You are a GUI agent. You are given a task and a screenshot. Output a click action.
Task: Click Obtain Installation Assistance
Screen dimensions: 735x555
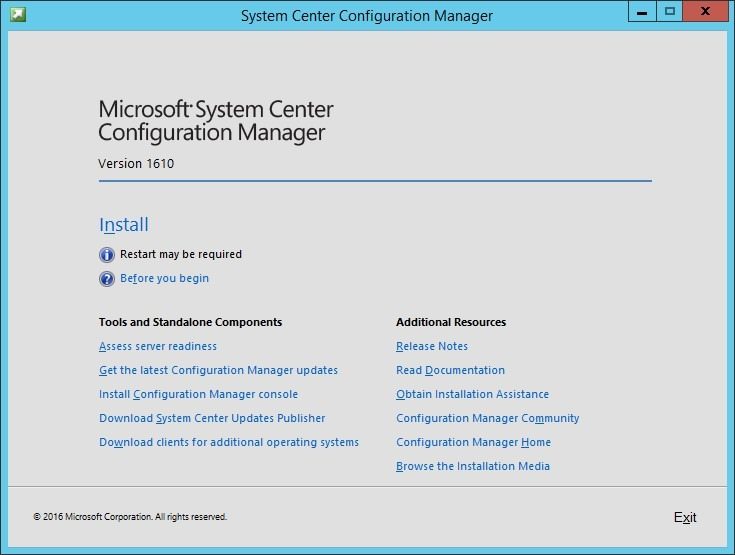472,394
